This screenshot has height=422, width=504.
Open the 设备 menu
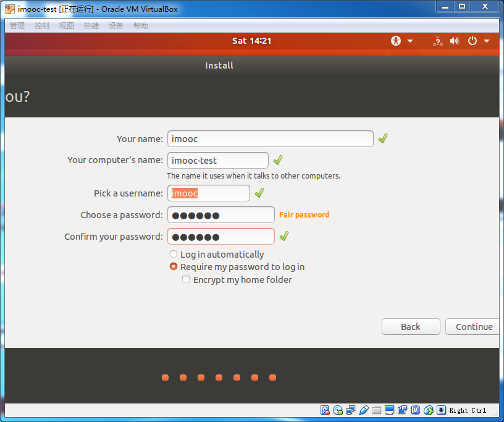point(116,26)
